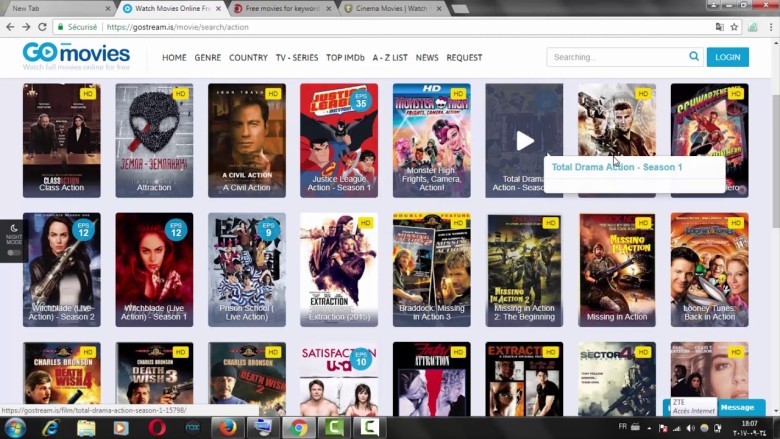Image resolution: width=780 pixels, height=439 pixels.
Task: Open Nox from the taskbar
Action: pyautogui.click(x=192, y=428)
